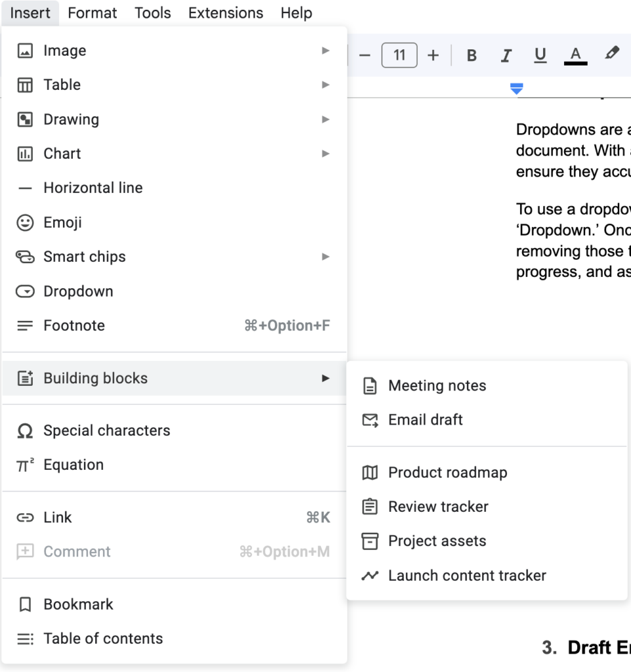The height and width of the screenshot is (672, 631).
Task: Select the Meeting notes building block
Action: [437, 385]
